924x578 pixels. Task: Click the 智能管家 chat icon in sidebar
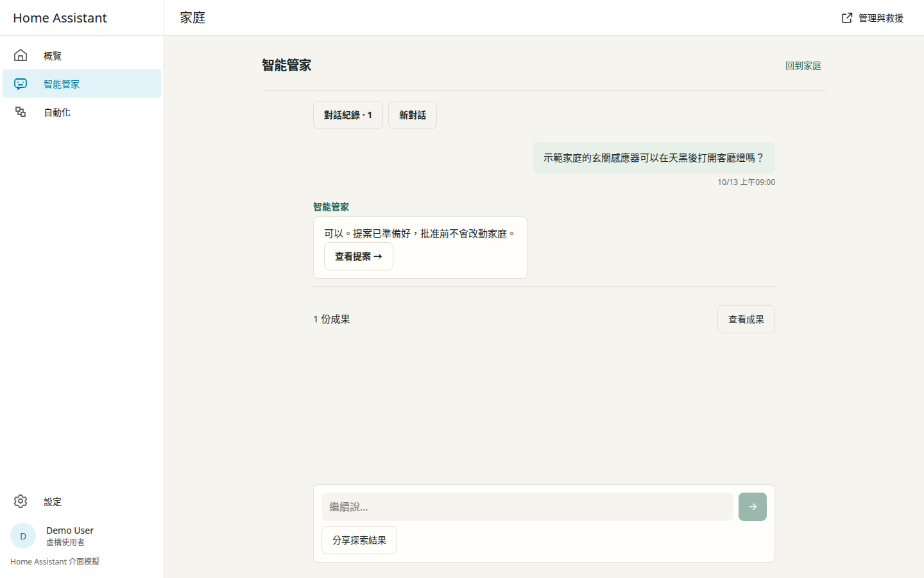[21, 83]
